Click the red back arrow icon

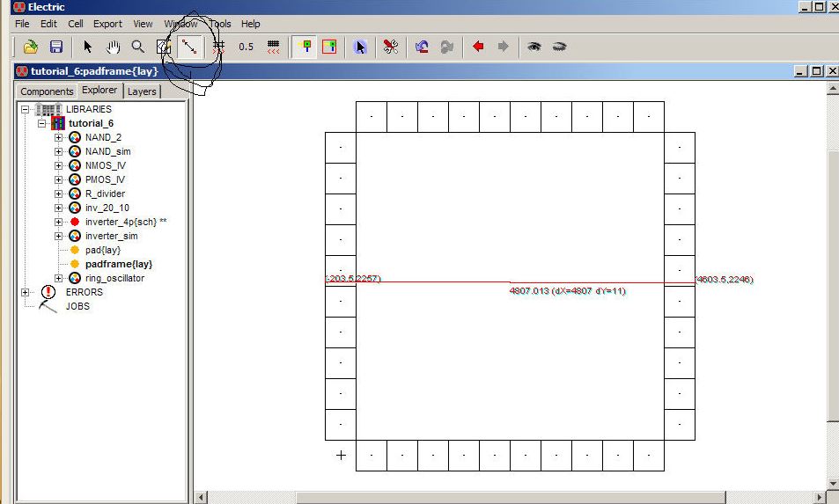coord(478,47)
